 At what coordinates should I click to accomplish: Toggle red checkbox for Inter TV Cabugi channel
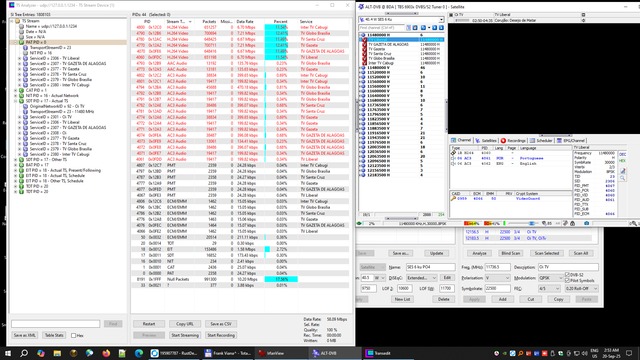pyautogui.click(x=364, y=63)
